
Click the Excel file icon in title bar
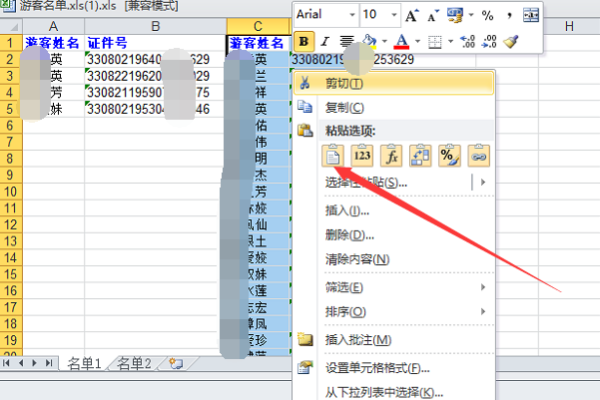(8, 6)
